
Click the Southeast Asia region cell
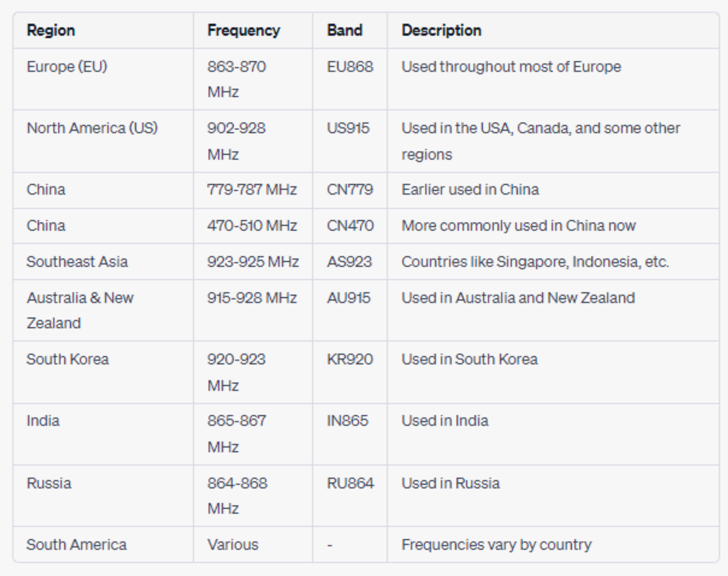77,262
